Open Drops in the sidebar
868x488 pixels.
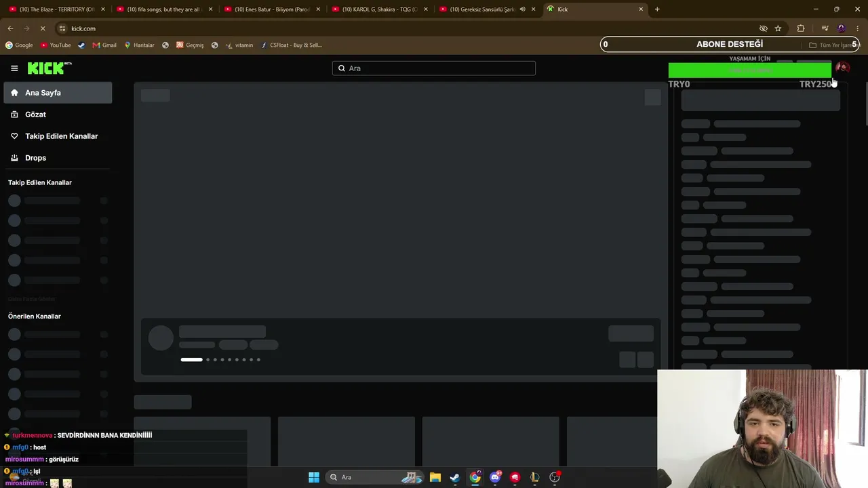pos(58,158)
